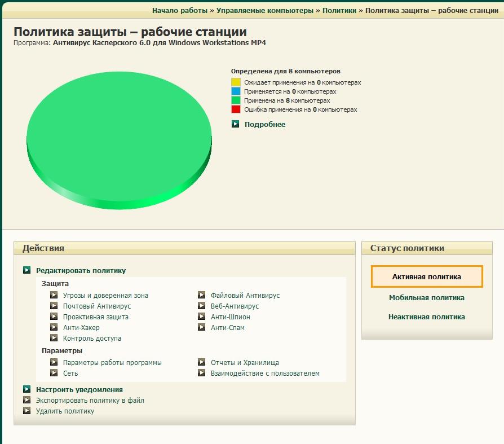The width and height of the screenshot is (504, 444).
Task: Click arrow icon beside Отчеты и Хранилища
Action: coord(201,362)
